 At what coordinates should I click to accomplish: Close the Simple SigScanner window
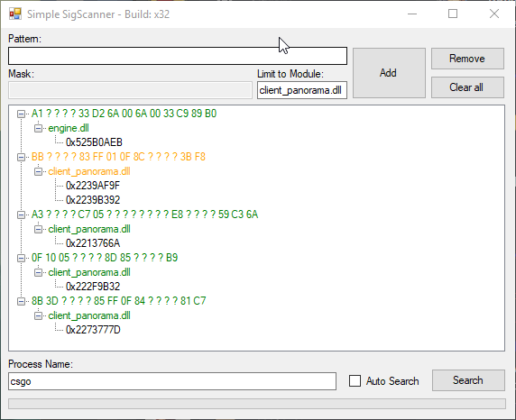pos(494,14)
